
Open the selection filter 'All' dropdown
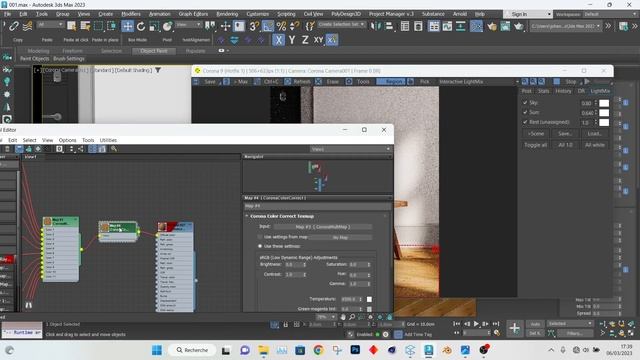click(50, 24)
